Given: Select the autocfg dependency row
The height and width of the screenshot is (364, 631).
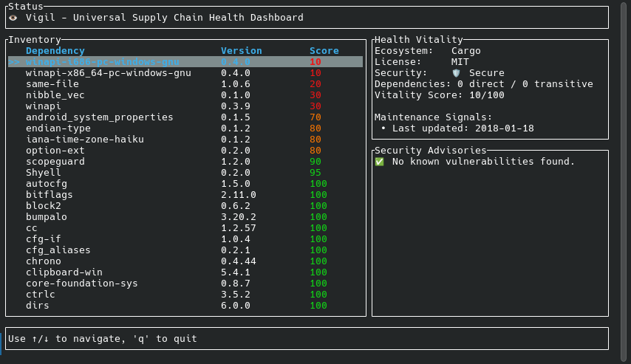Looking at the screenshot, I should point(185,184).
